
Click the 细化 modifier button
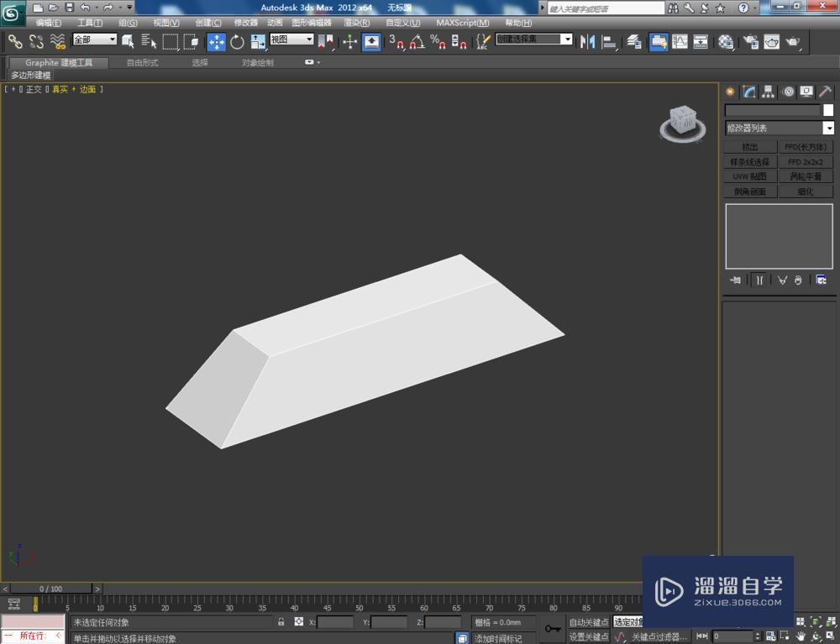click(806, 191)
